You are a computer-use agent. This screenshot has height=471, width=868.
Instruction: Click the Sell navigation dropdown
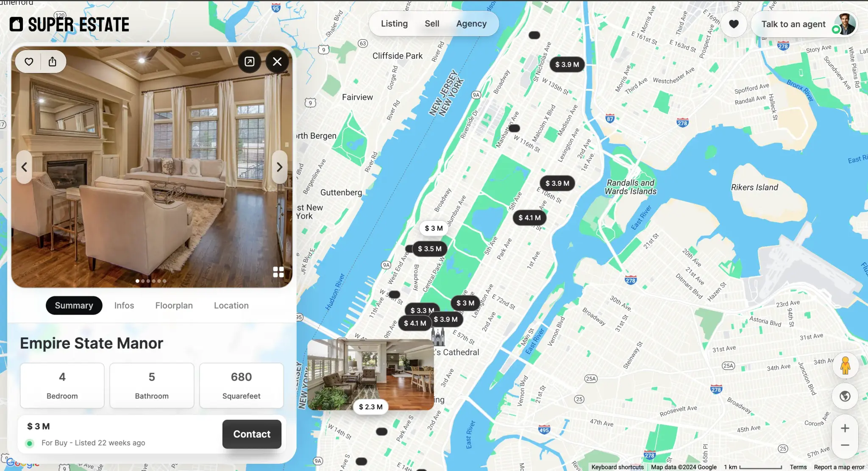pyautogui.click(x=431, y=23)
